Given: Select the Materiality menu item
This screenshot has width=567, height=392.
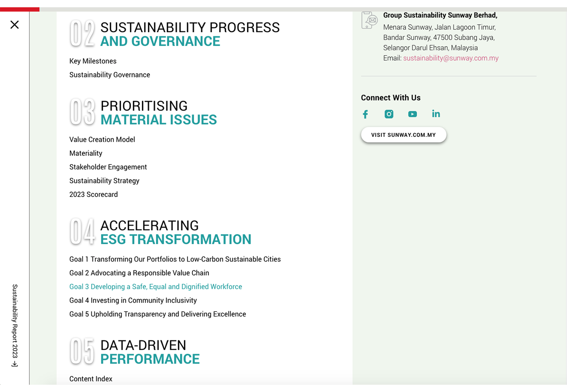Looking at the screenshot, I should click(86, 153).
